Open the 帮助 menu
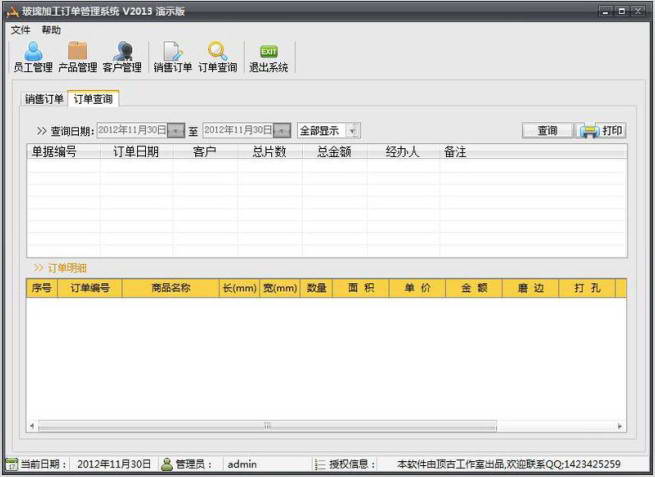655x477 pixels. [51, 30]
